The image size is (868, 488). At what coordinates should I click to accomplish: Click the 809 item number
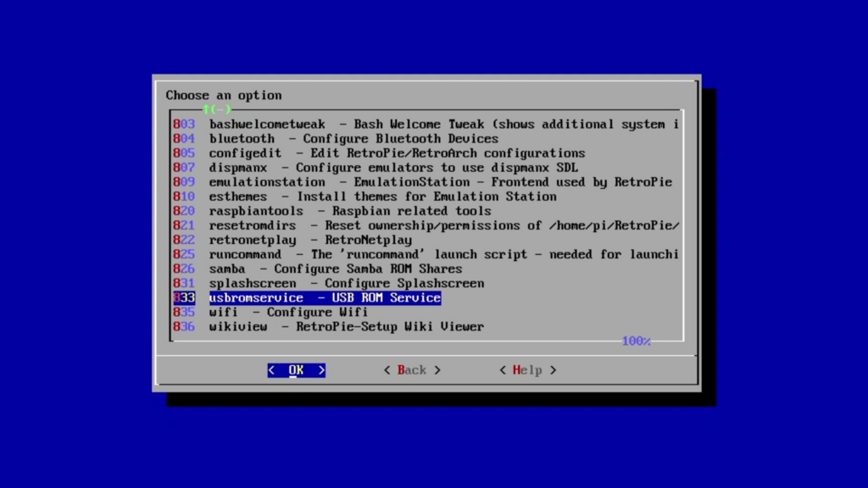(x=184, y=182)
